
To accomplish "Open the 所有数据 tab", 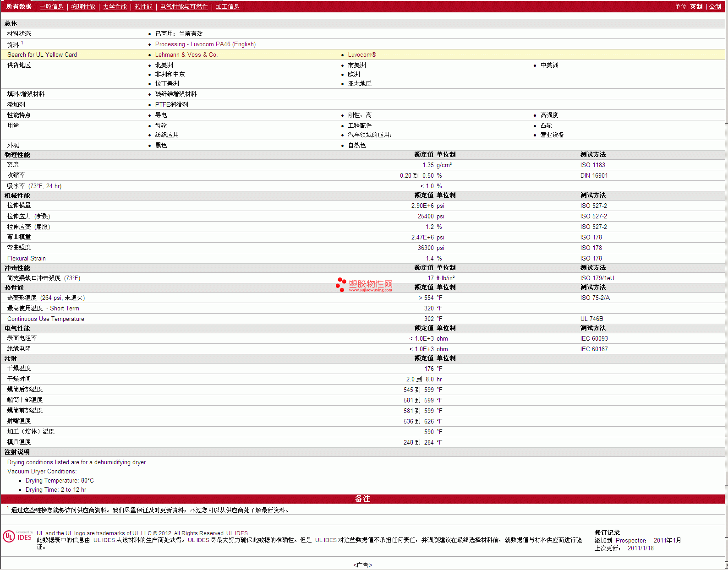I will click(x=19, y=6).
